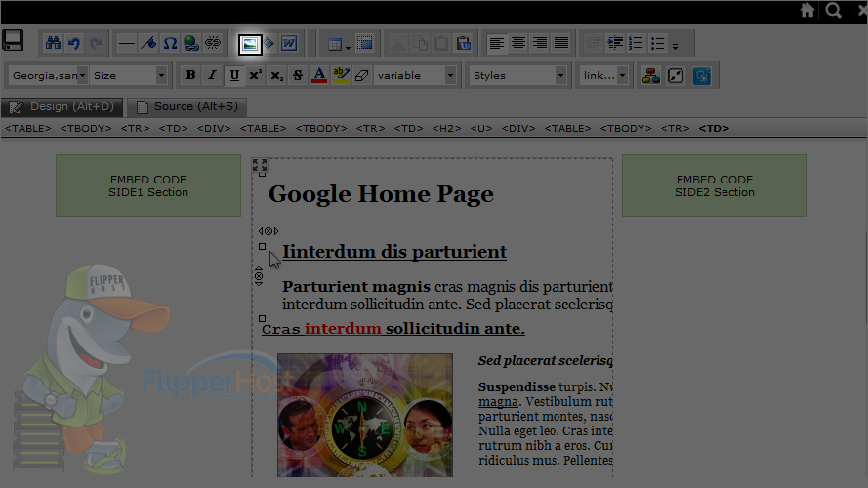Screen dimensions: 868x488
Task: Paste with the plain clipboard icon
Action: [x=441, y=43]
